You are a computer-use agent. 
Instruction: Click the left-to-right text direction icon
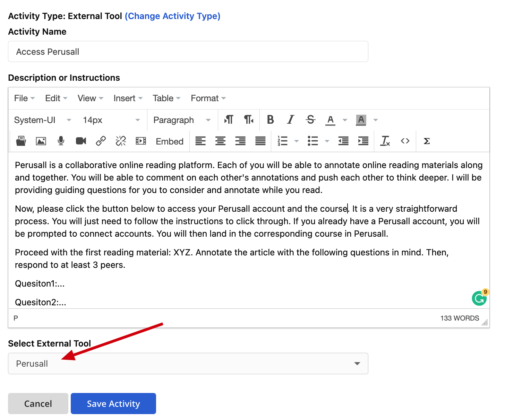[229, 120]
